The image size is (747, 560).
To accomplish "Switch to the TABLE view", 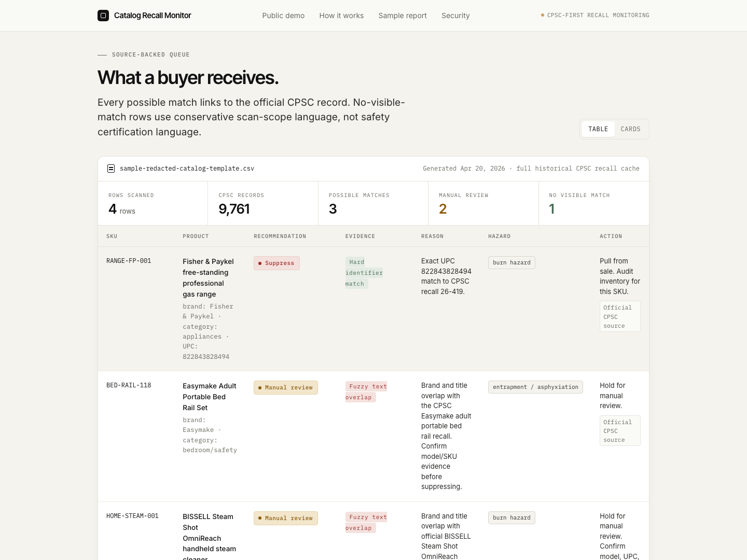I will [x=598, y=129].
